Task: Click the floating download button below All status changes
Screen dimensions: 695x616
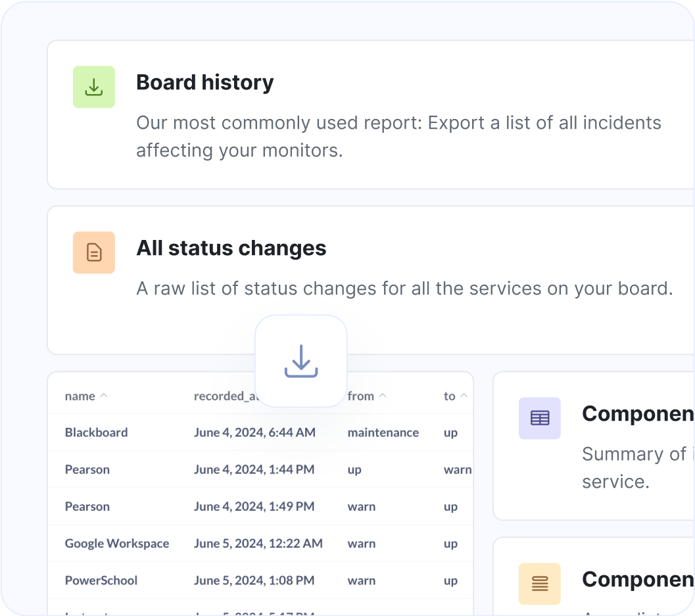Action: click(301, 361)
